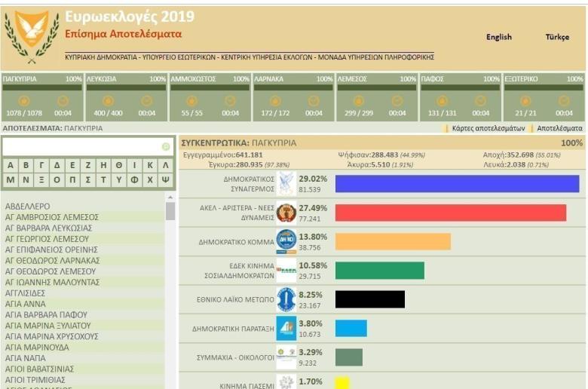The image size is (588, 389).
Task: Select ΑΓ ΒΑΡΒΑΡΑ ΛΕΥΚΩΣΙΑΣ in the list
Action: pos(48,228)
